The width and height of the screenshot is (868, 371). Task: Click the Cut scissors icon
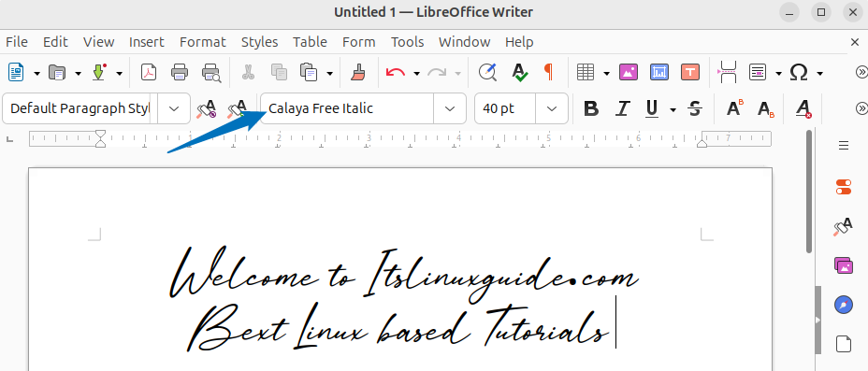pos(248,72)
